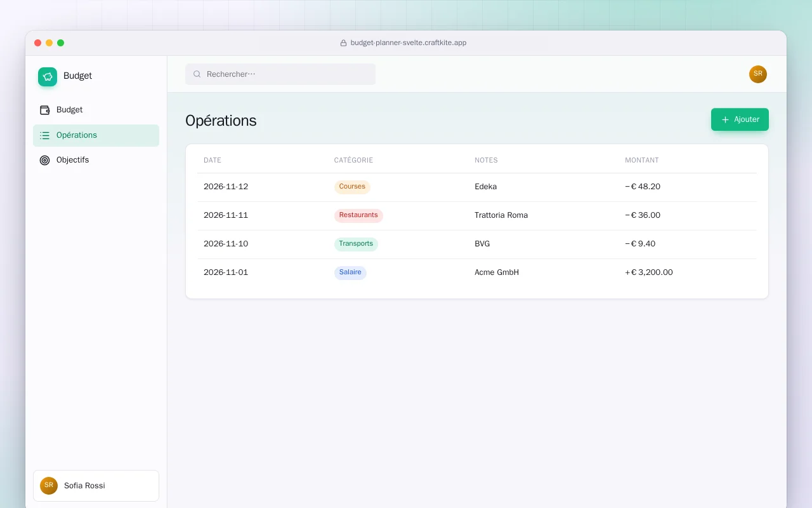Click the lock icon in address bar
The height and width of the screenshot is (508, 812).
pyautogui.click(x=343, y=43)
